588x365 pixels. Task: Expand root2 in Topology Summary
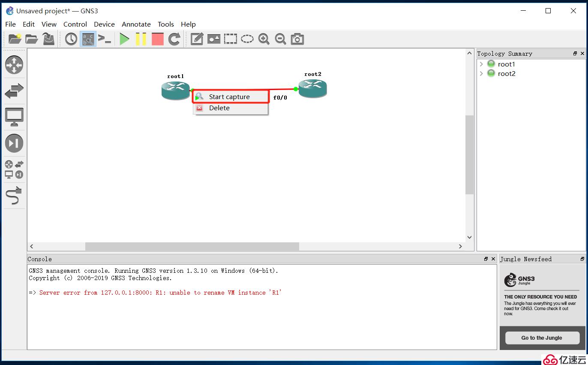pyautogui.click(x=481, y=74)
